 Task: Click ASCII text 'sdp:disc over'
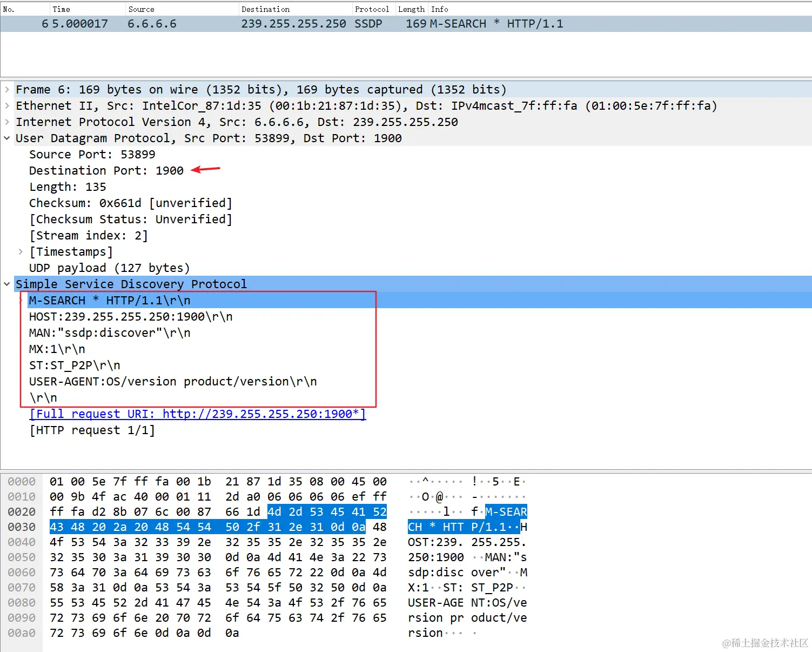point(457,573)
